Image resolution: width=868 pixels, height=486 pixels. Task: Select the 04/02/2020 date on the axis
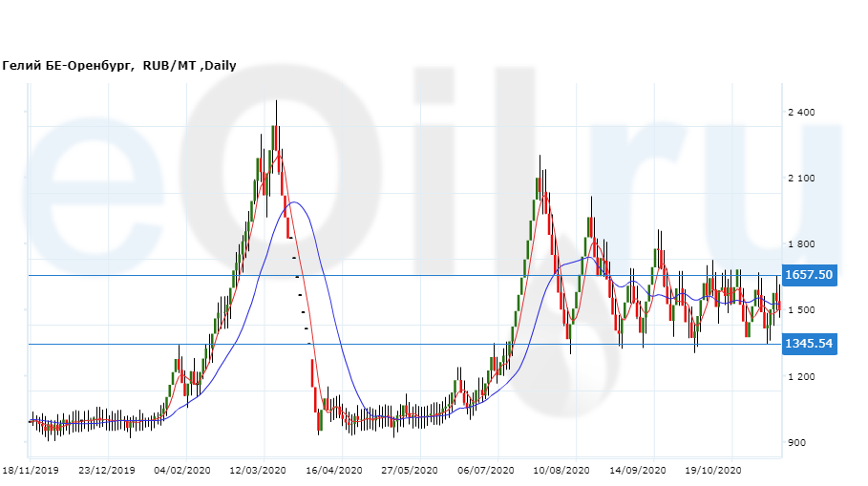coord(182,471)
